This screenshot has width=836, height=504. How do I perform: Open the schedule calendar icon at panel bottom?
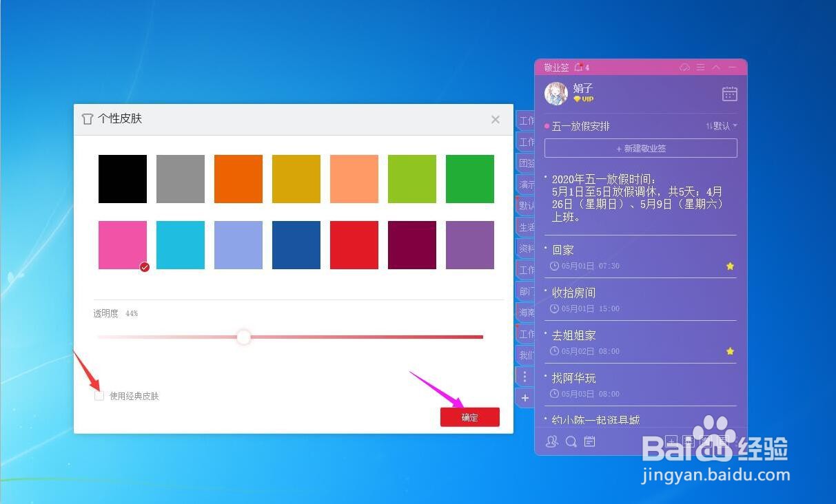[x=589, y=441]
